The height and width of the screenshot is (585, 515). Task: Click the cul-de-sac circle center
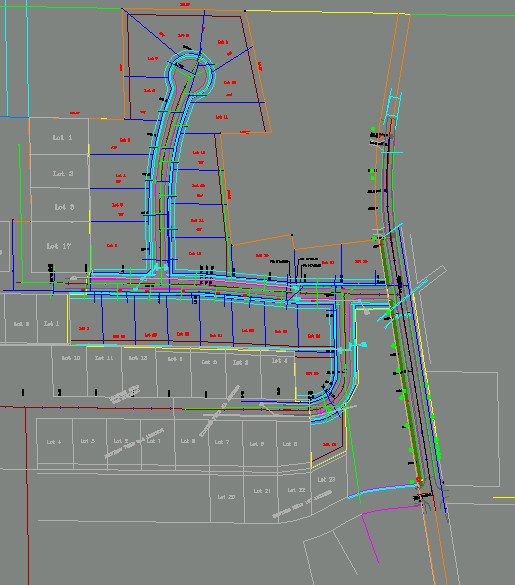[191, 74]
